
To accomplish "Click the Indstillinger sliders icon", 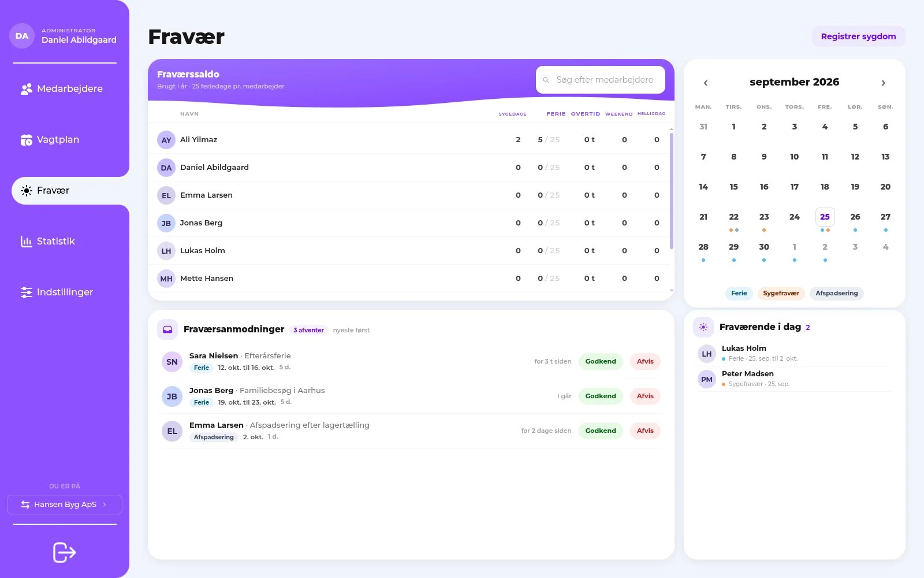I will 27,292.
